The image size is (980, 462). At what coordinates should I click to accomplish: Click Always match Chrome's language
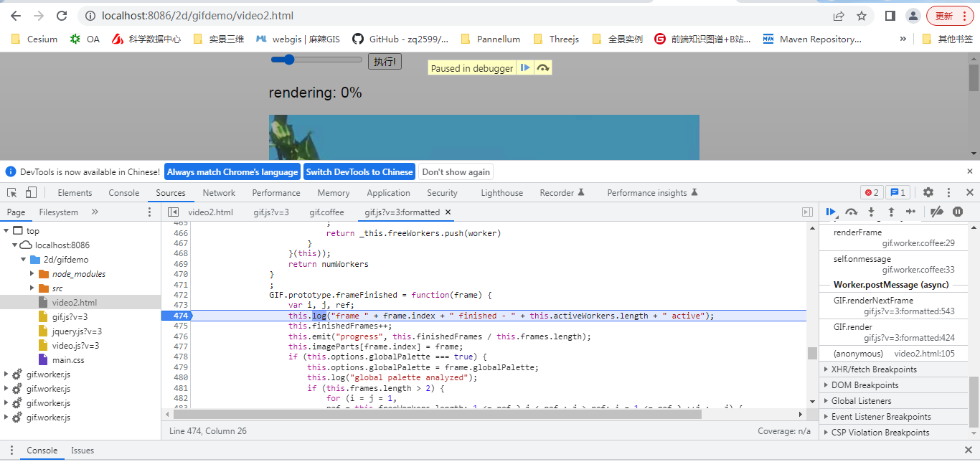232,171
